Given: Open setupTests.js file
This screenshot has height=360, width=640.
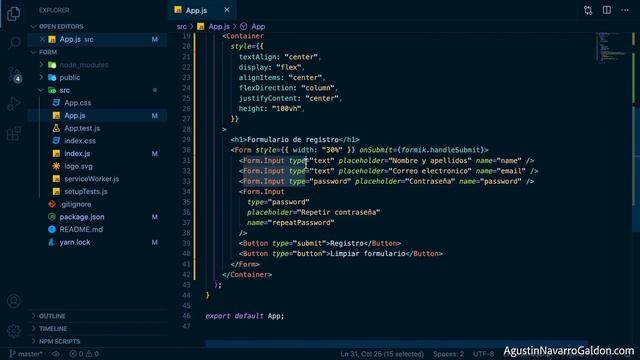Looking at the screenshot, I should tap(98, 191).
